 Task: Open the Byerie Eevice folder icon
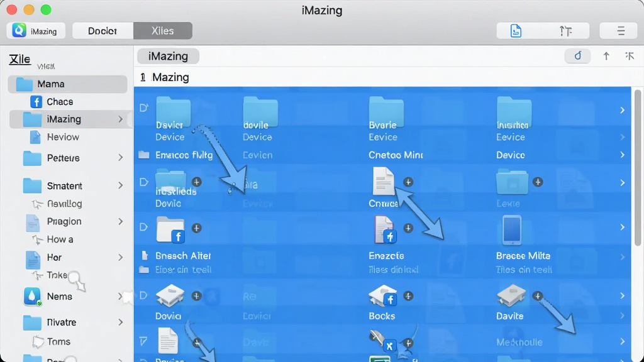(x=386, y=112)
